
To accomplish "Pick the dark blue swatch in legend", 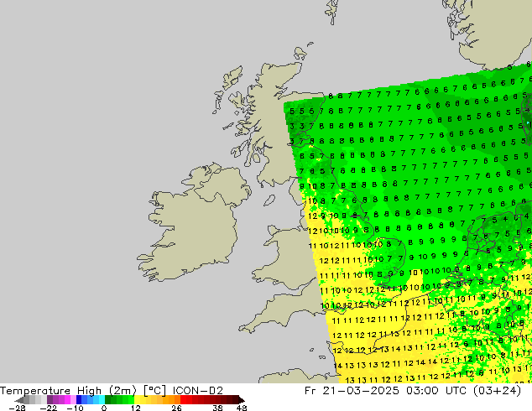I will click(79, 400).
